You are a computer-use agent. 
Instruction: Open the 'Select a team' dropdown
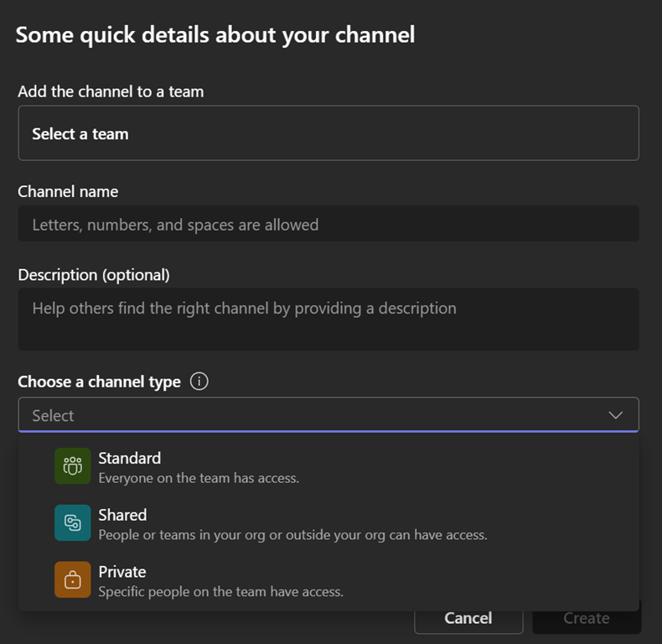click(328, 133)
